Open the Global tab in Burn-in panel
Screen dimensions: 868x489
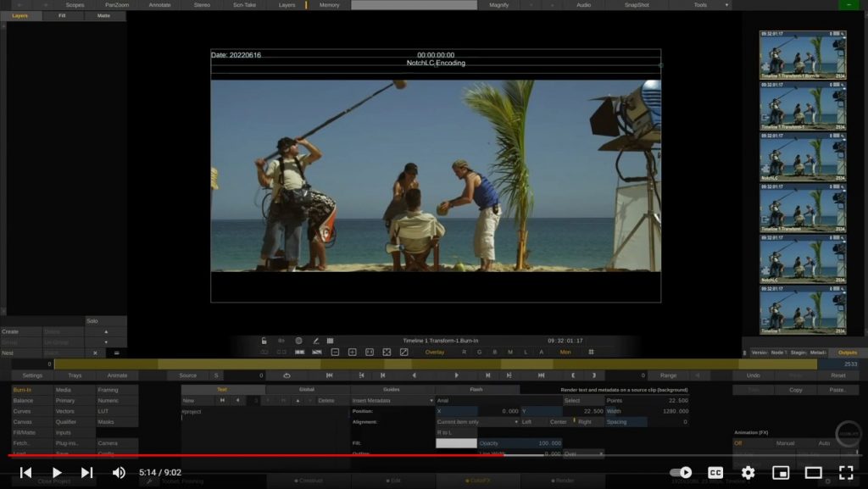click(x=307, y=390)
